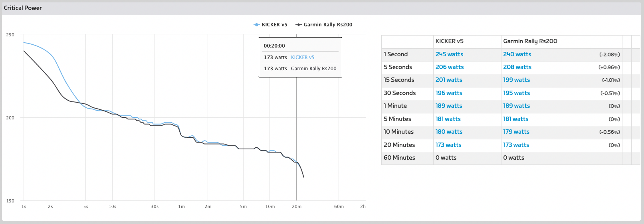Open the 240 watts Garmin 1 Second link
Image resolution: width=644 pixels, height=224 pixels.
pos(517,54)
